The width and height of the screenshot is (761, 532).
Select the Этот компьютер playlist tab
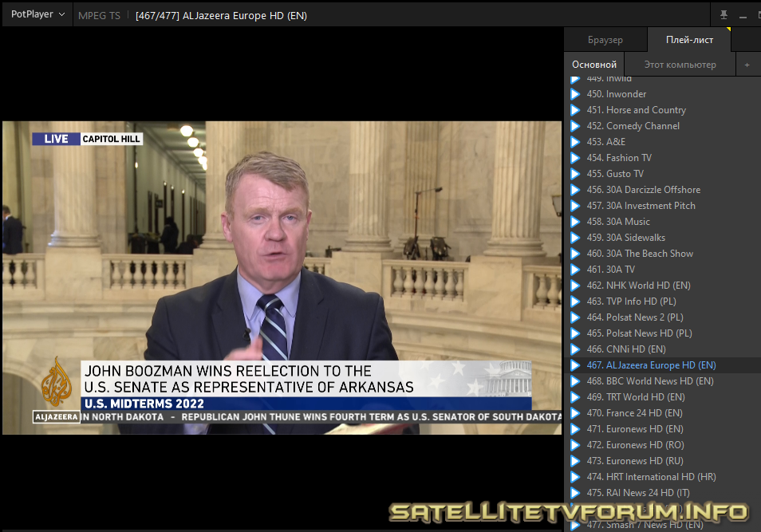[x=680, y=64]
